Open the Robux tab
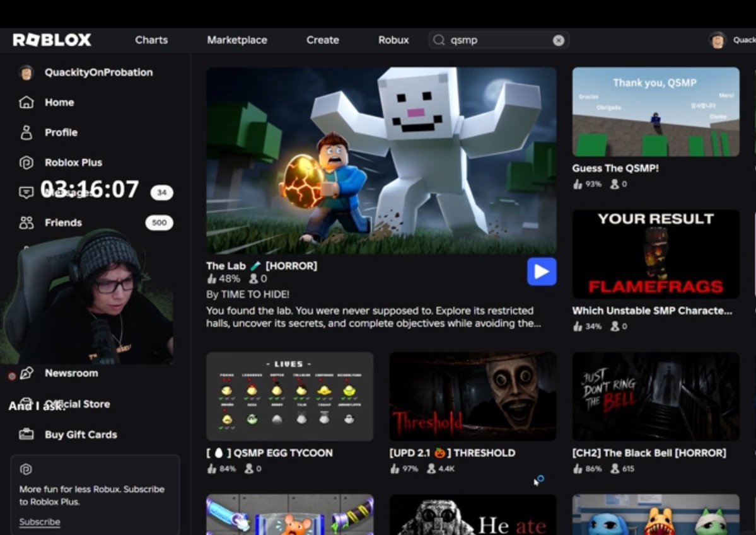Screen dimensions: 756x535 point(393,40)
